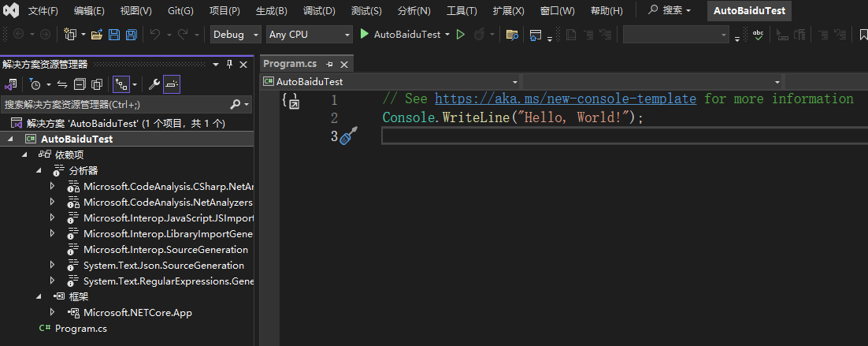Viewport: 868px width, 346px height.
Task: Close the Program.cs tab
Action: click(x=343, y=64)
